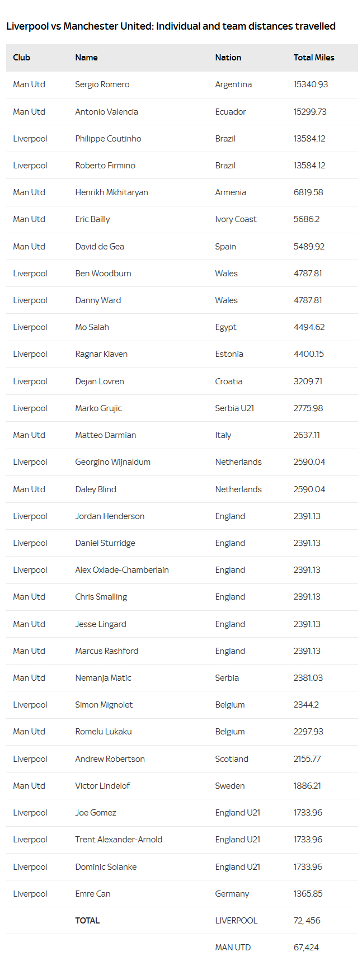Click Alex Oxlade-Chamberlain's name
The width and height of the screenshot is (362, 980).
click(x=122, y=570)
